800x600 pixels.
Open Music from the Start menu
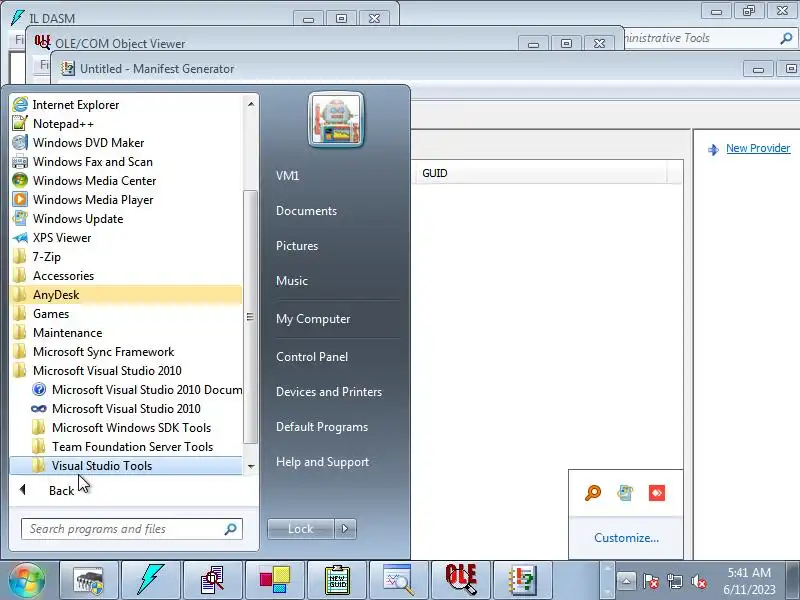click(x=292, y=281)
